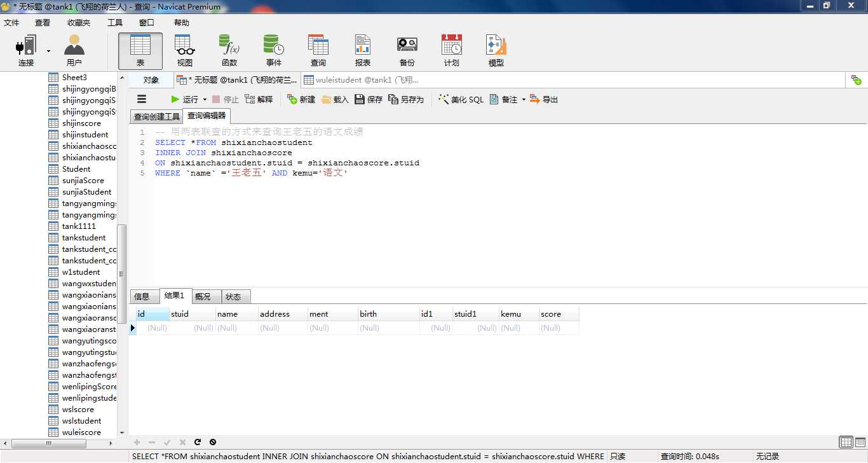
Task: Open the 连接 (Connection) tool
Action: tap(26, 51)
